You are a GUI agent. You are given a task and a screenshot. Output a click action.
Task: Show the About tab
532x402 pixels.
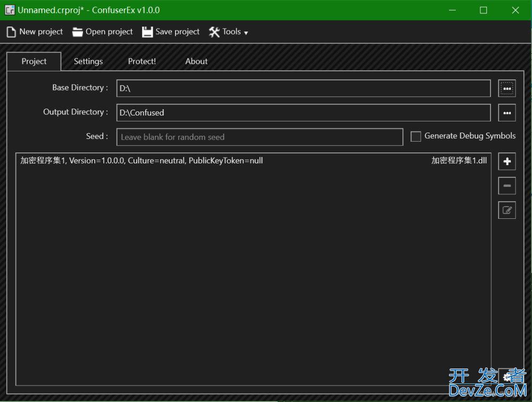coord(196,61)
